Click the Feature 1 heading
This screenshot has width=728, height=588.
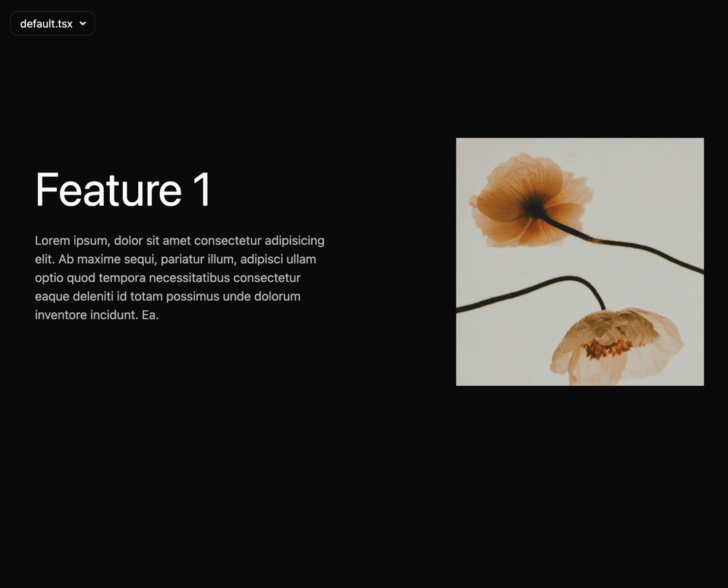[123, 189]
